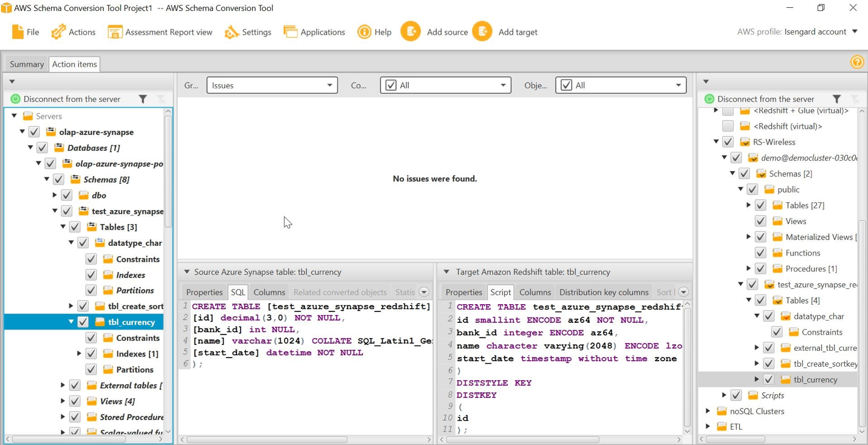Check the Redshift (virtual) checkbox

click(x=728, y=126)
